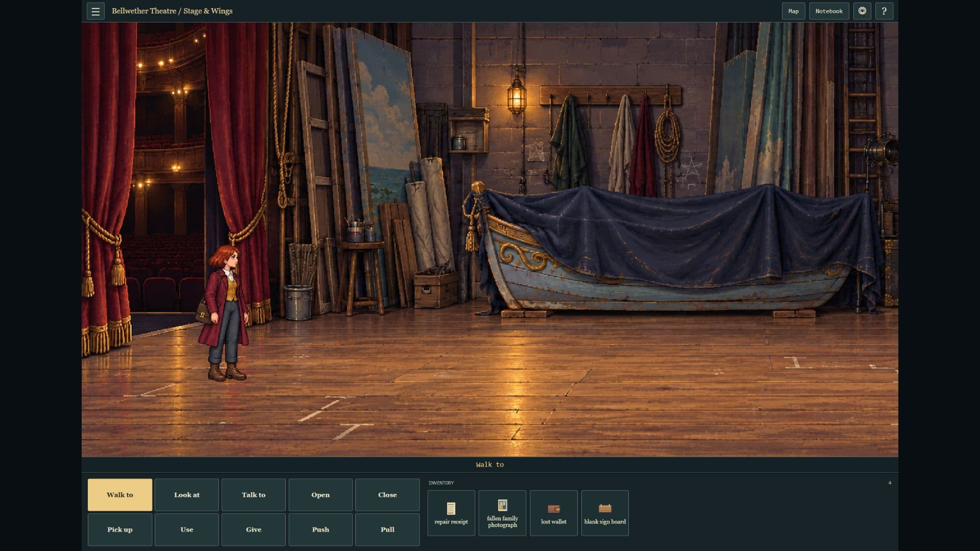The height and width of the screenshot is (551, 980).
Task: Click the glowing hanging wall lantern
Action: pyautogui.click(x=517, y=96)
